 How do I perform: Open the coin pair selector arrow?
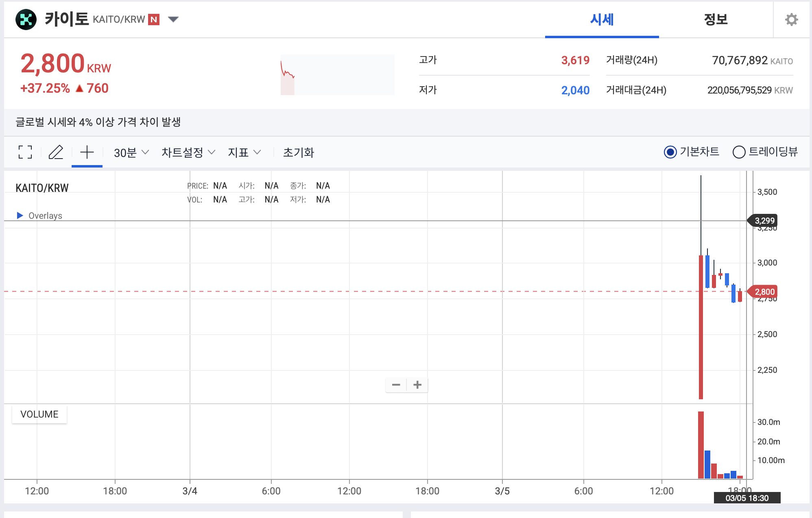173,19
